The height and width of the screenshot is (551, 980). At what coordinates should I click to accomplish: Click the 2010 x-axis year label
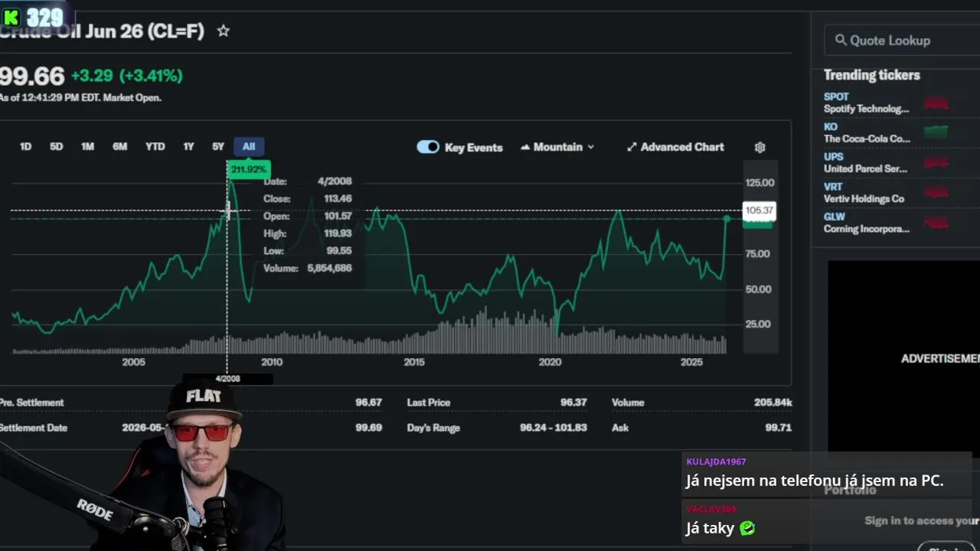click(272, 362)
